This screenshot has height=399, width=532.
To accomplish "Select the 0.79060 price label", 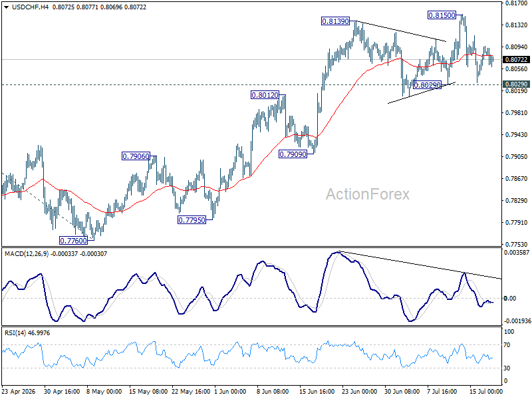I will pyautogui.click(x=136, y=156).
